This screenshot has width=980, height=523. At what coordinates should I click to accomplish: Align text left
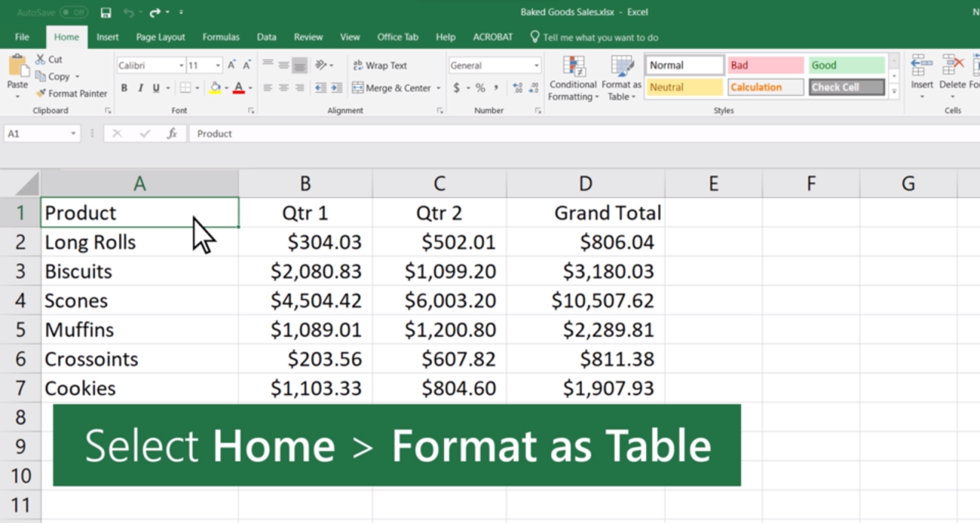point(268,88)
